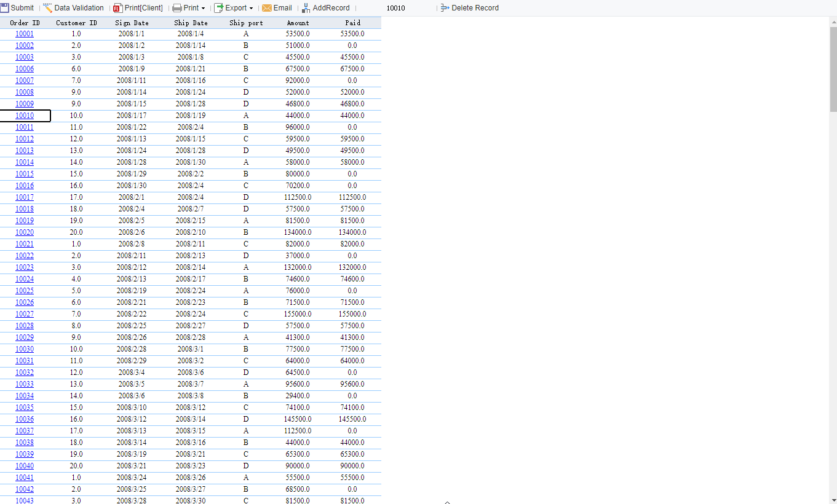Image resolution: width=837 pixels, height=504 pixels.
Task: Open order 10030 link
Action: point(25,349)
